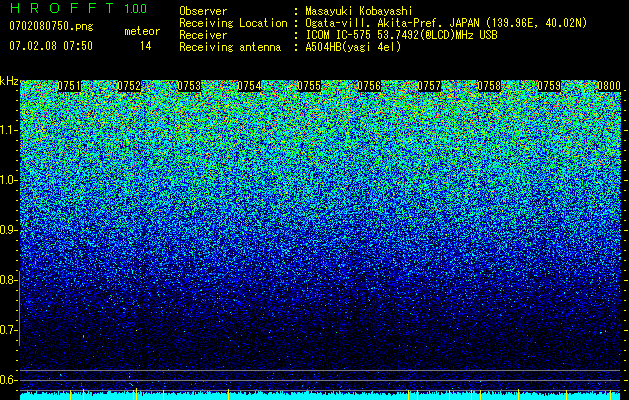Click the meteor count value 14
This screenshot has height=400, width=629.
146,46
